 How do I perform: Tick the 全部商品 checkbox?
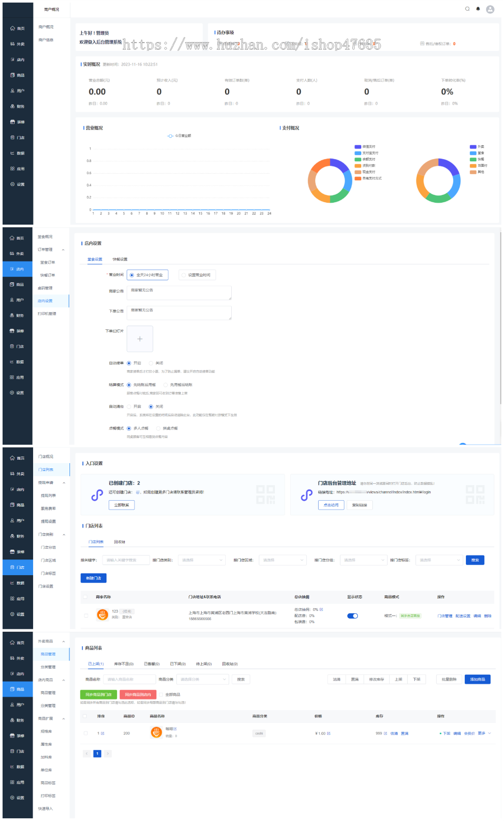click(x=161, y=694)
